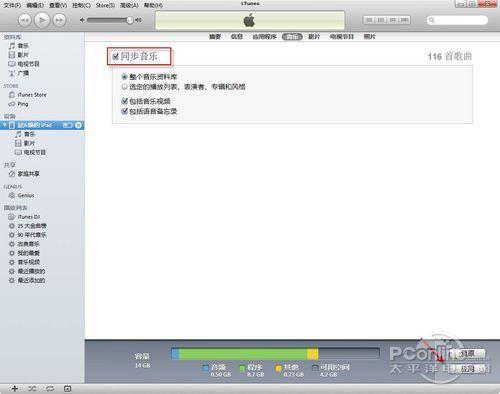Screen dimensions: 500x394
Task: Click the capacity usage bar
Action: click(x=275, y=353)
